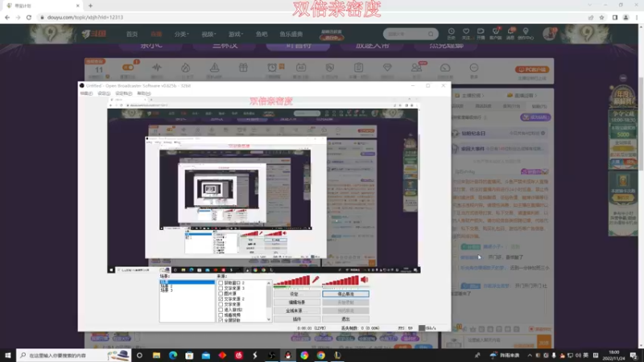Click the user avatar in Douyu header
Image resolution: width=644 pixels, height=362 pixels.
(x=549, y=34)
